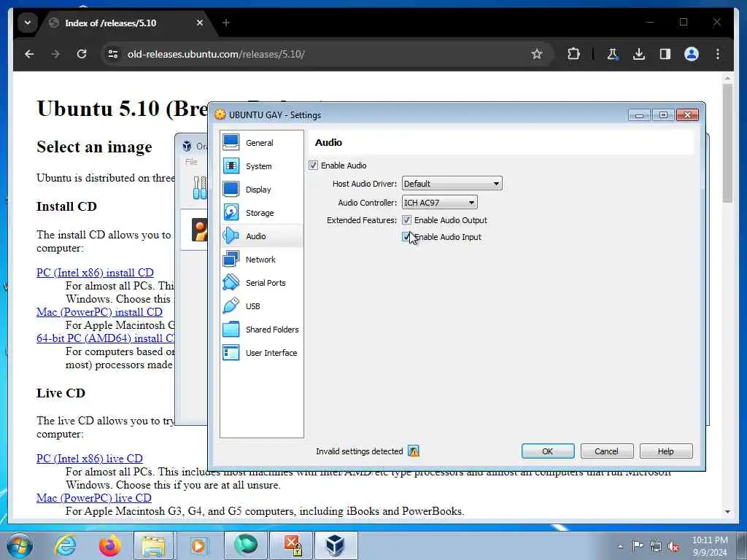The width and height of the screenshot is (747, 560).
Task: Reload the page in Chrome
Action: 82,54
